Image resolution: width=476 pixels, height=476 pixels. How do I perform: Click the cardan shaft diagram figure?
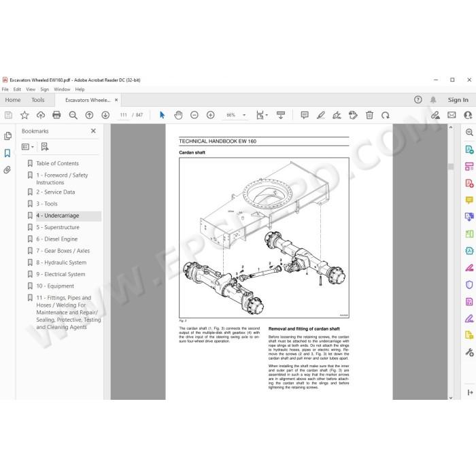click(264, 238)
